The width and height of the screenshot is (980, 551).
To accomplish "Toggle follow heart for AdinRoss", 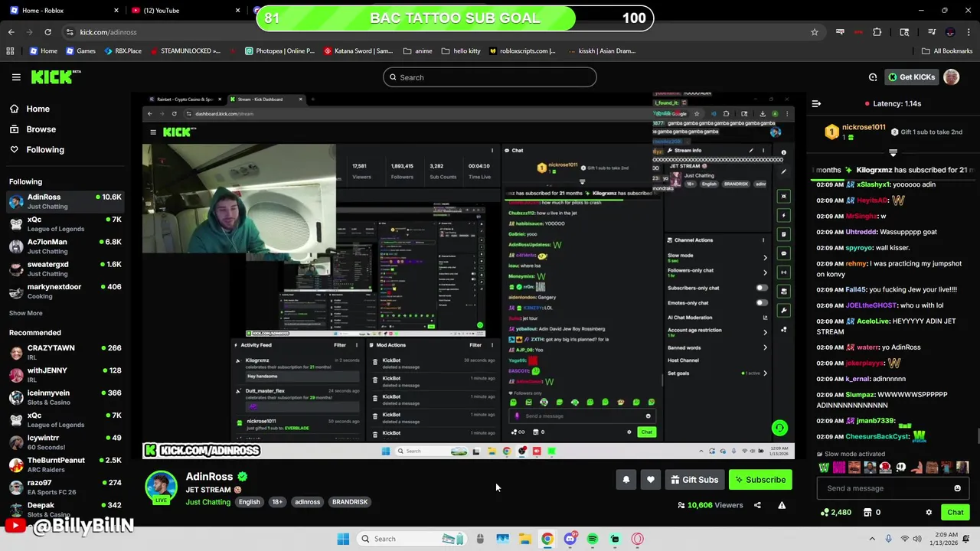I will [651, 480].
